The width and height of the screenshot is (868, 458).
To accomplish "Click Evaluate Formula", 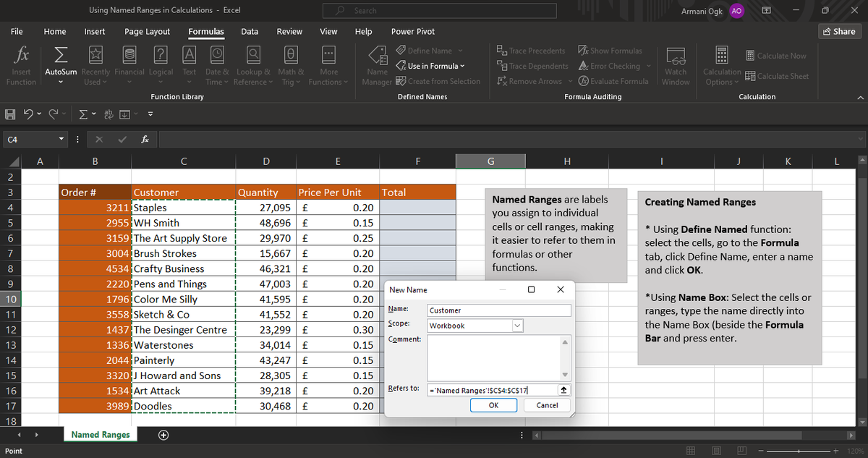I will pyautogui.click(x=613, y=81).
